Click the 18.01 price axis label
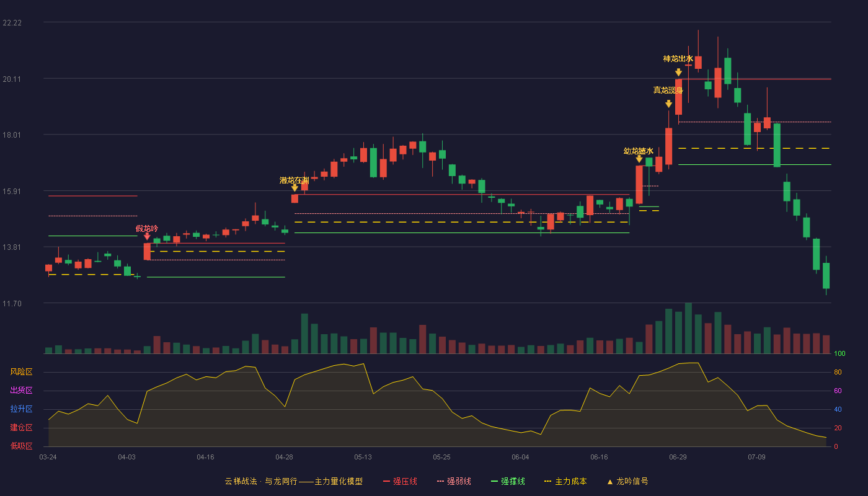868x496 pixels. point(12,135)
